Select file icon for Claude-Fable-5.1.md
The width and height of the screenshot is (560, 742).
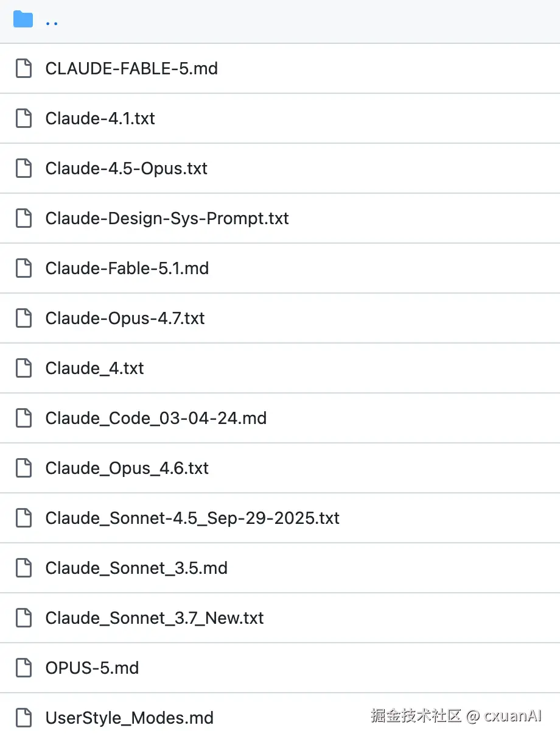[x=24, y=268]
